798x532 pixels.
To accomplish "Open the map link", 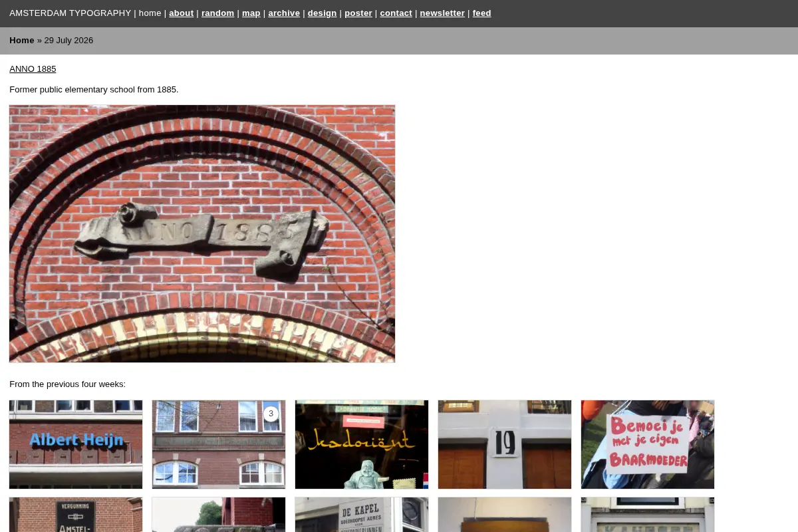I will [251, 13].
